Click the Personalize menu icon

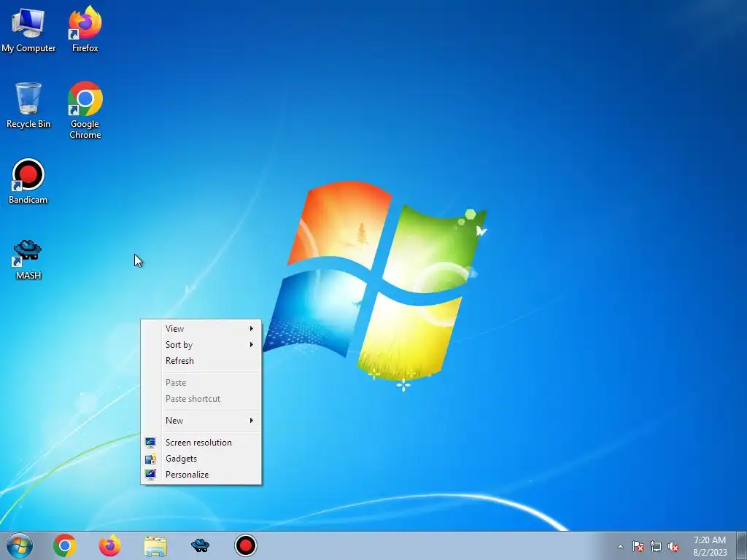coord(150,475)
